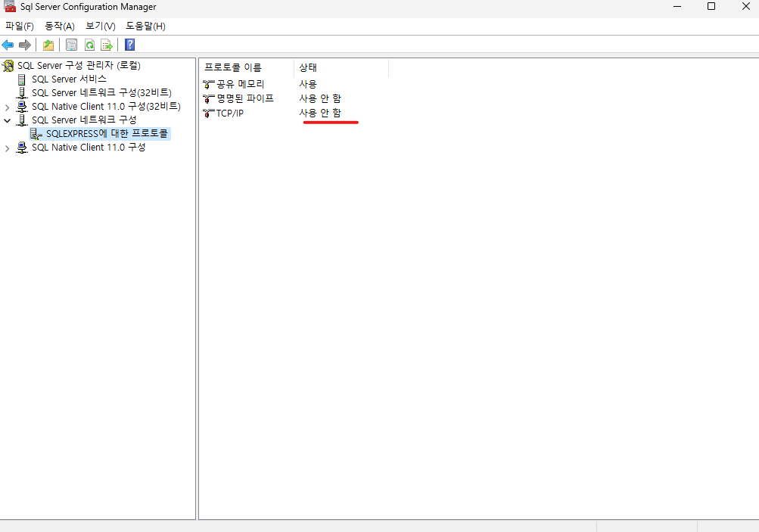Click the Export list toolbar icon

pyautogui.click(x=107, y=45)
